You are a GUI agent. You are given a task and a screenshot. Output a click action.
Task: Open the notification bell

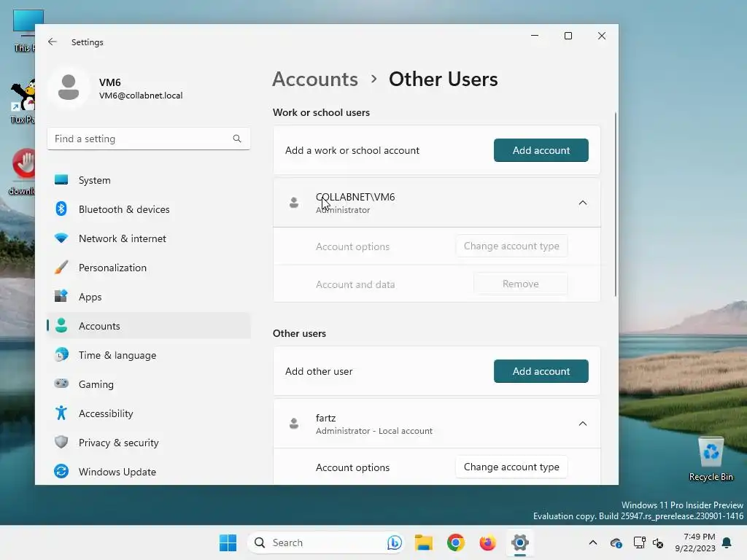(x=727, y=542)
